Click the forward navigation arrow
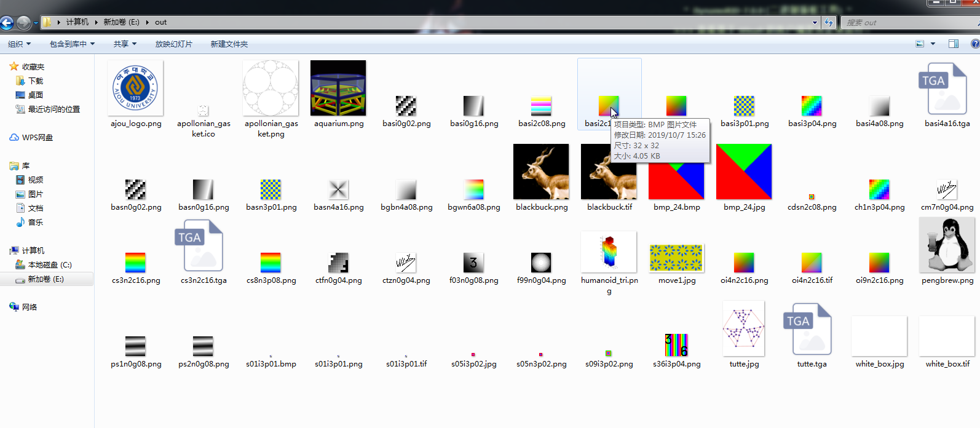The height and width of the screenshot is (428, 980). pos(23,23)
